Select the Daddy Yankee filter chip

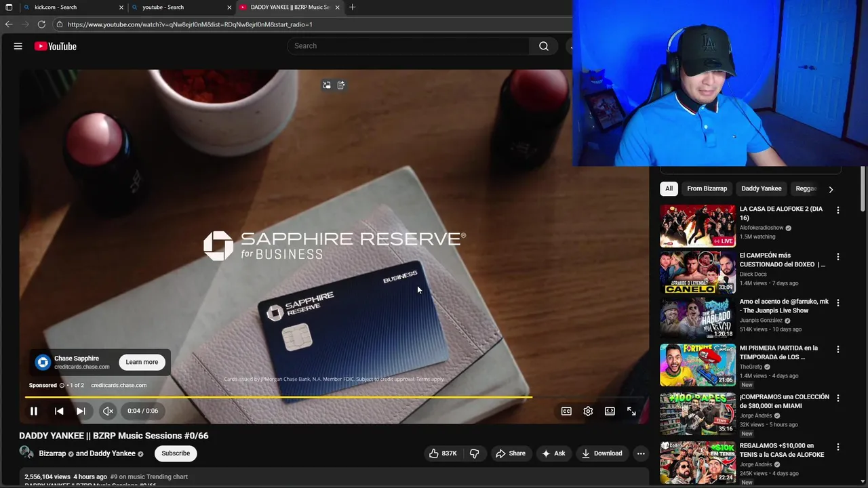click(762, 188)
